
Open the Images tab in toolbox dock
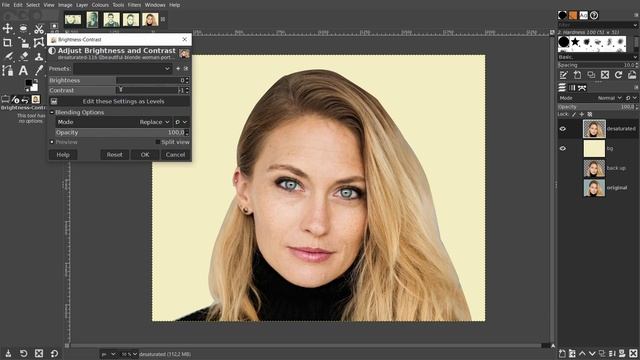pyautogui.click(x=36, y=99)
